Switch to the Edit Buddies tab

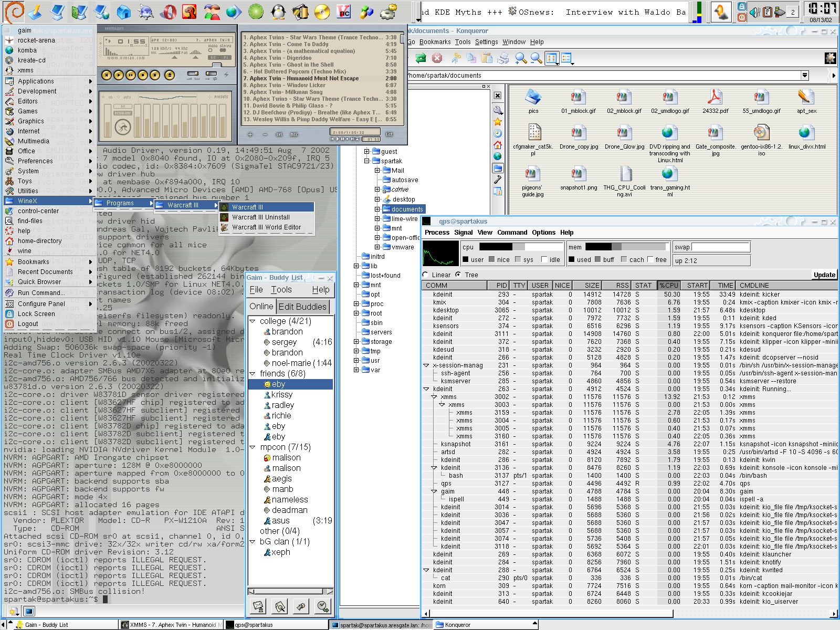coord(302,307)
